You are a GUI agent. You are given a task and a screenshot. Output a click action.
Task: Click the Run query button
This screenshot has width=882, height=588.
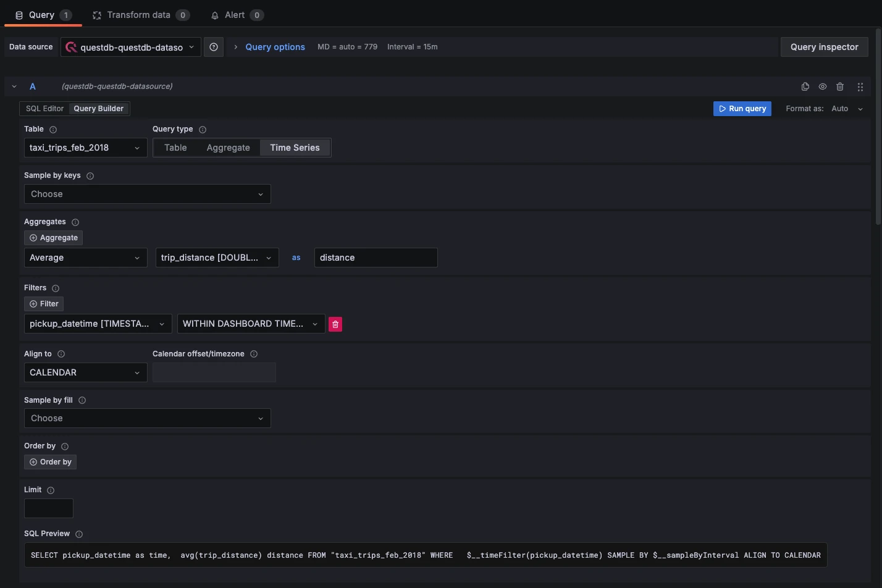[742, 109]
